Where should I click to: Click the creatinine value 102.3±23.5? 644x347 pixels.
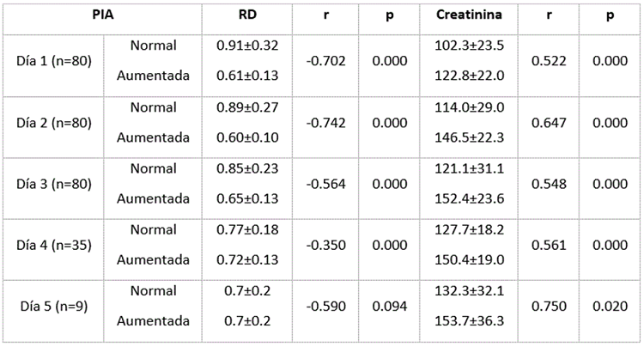pos(468,46)
